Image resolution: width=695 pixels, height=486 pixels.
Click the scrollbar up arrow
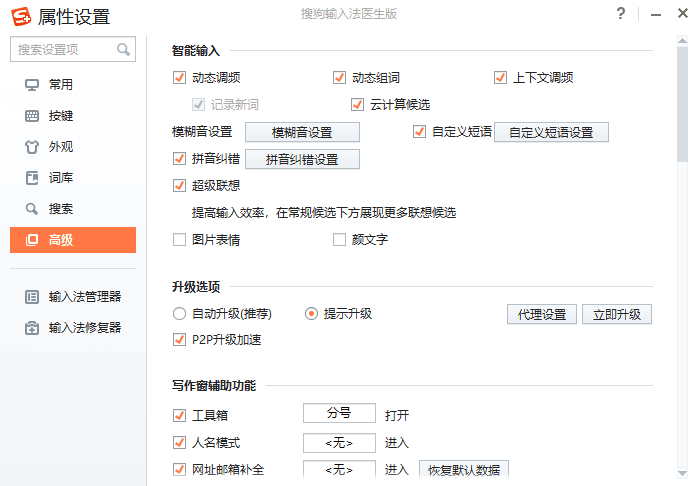click(682, 41)
